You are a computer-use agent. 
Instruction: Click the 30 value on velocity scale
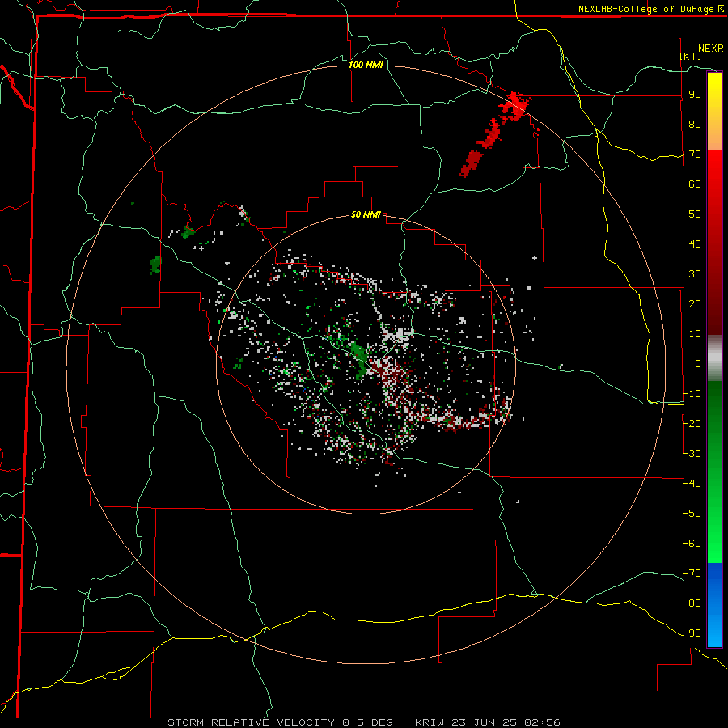(695, 274)
